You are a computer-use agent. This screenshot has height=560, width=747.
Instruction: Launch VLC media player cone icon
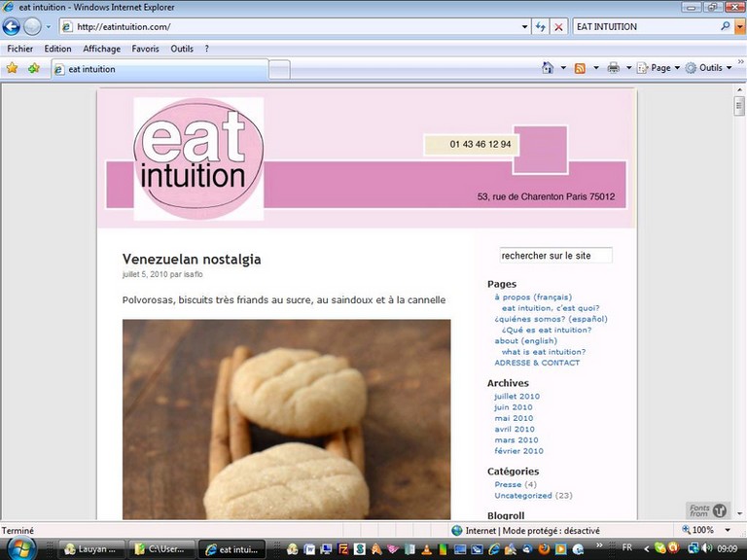[x=427, y=549]
